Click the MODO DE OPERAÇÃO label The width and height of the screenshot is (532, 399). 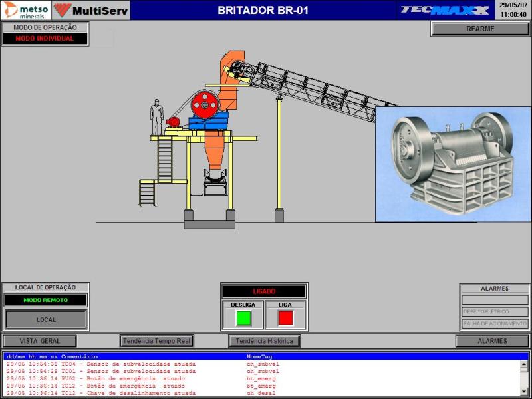[45, 27]
